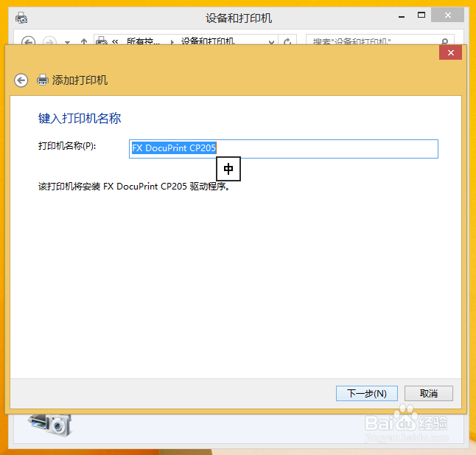Click the 下一步(N) button

pyautogui.click(x=367, y=393)
